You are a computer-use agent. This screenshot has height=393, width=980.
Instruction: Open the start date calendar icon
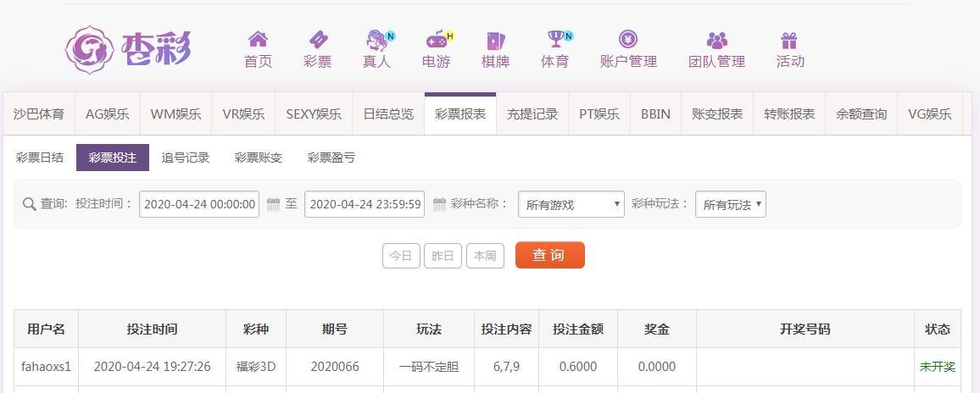point(273,204)
